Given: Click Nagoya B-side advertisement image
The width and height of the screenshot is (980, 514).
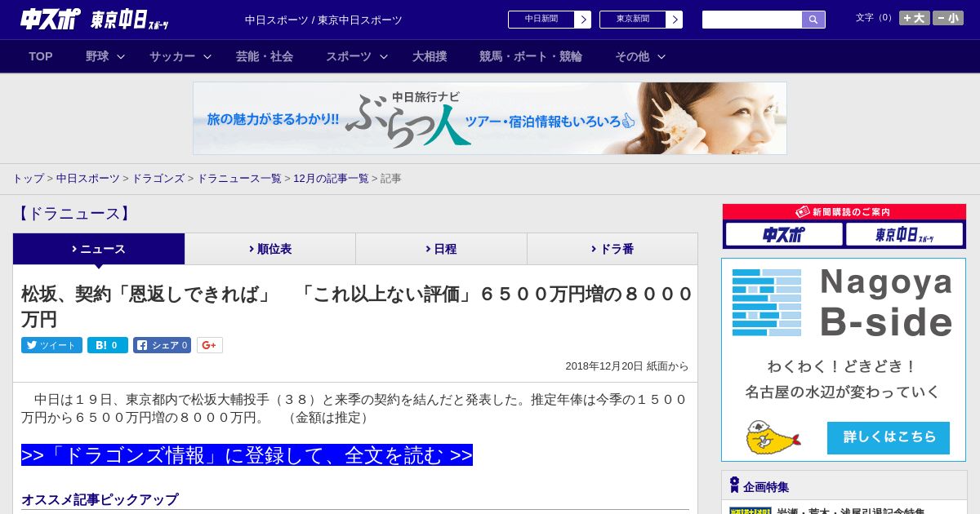Looking at the screenshot, I should pyautogui.click(x=844, y=360).
